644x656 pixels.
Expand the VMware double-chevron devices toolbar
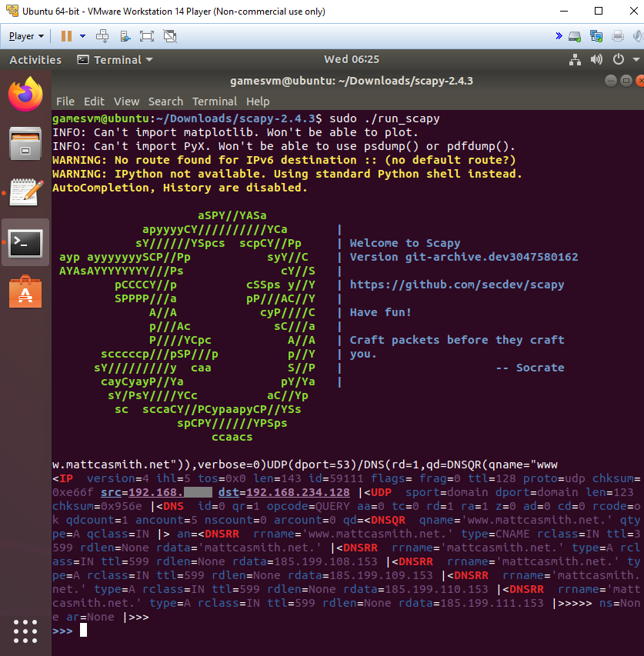(559, 36)
